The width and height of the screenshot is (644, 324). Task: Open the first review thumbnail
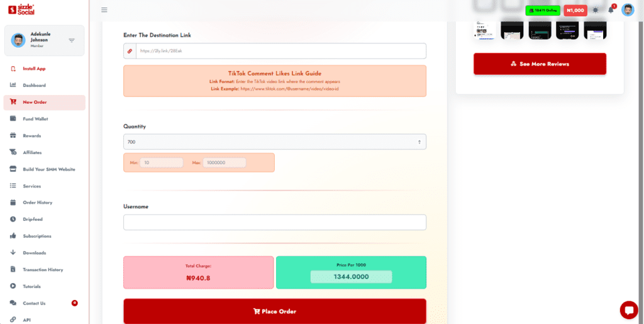484,30
